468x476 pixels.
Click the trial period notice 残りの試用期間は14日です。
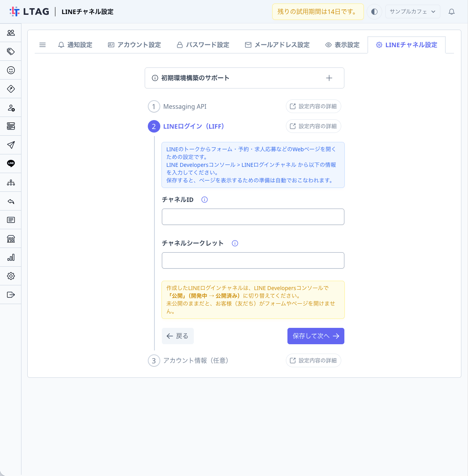[x=318, y=12]
